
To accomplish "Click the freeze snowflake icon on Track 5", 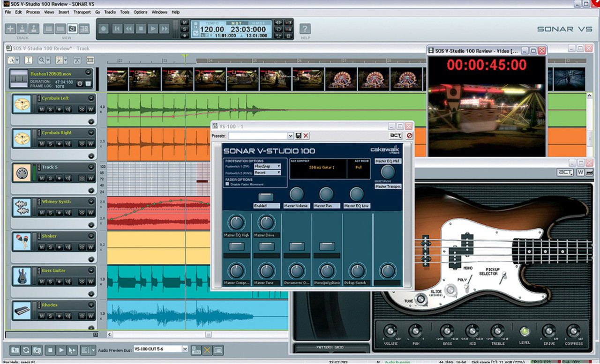I will (x=82, y=178).
